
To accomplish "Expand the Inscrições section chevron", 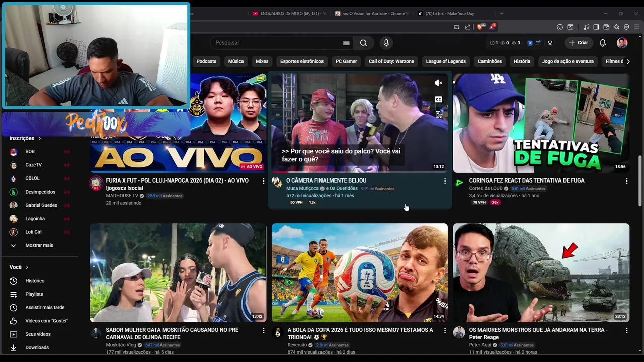I will (40, 138).
